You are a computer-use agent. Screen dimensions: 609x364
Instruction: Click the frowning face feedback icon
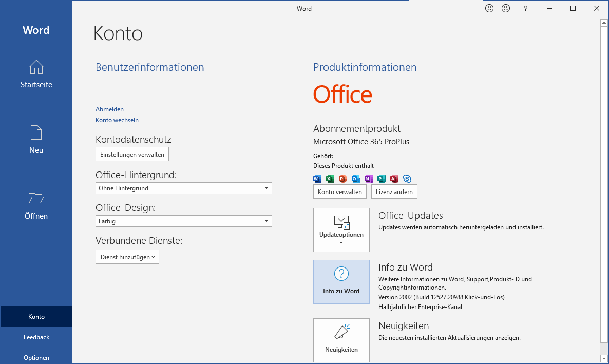coord(506,8)
